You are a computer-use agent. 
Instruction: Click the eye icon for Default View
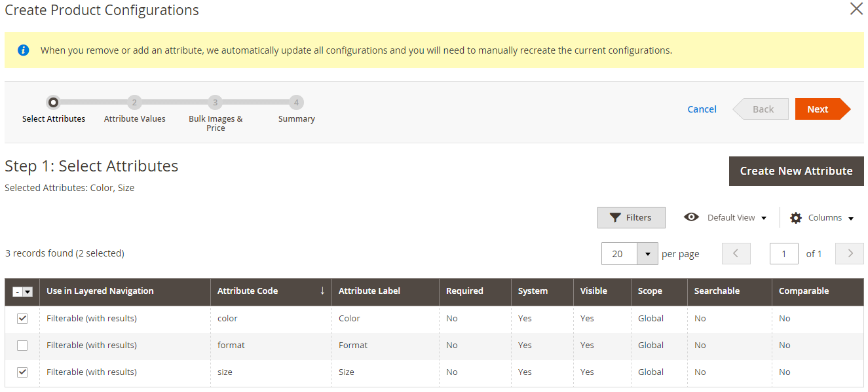pyautogui.click(x=691, y=217)
